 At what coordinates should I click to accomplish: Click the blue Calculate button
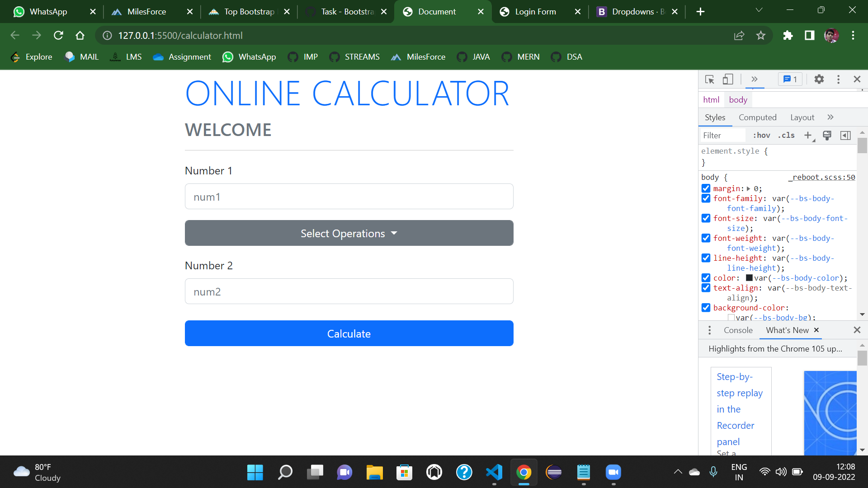coord(349,333)
